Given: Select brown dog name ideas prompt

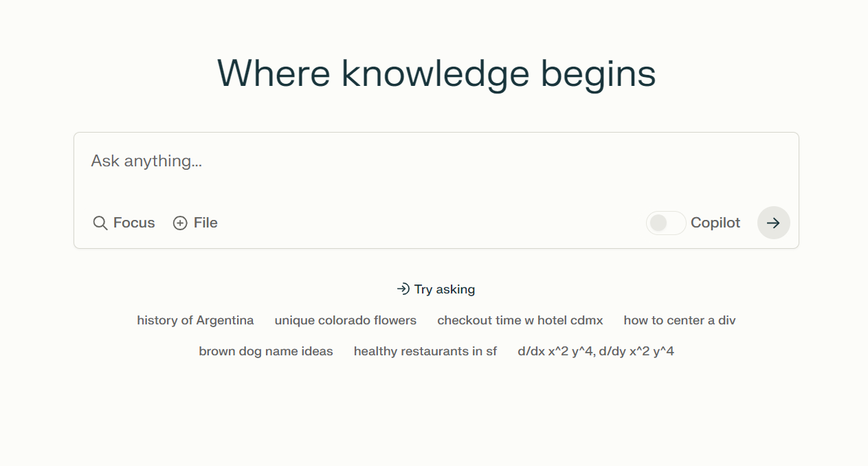Looking at the screenshot, I should [x=266, y=351].
